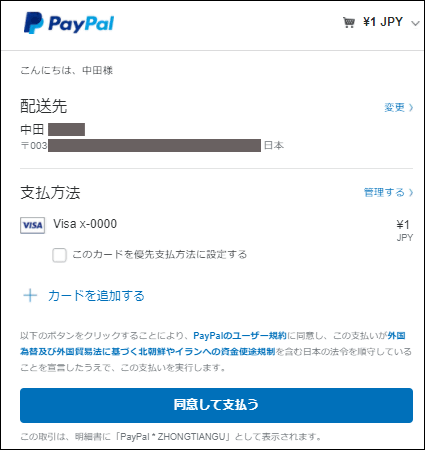Open 管理する payment management link
Viewport: 425px width, 450px height.
[384, 192]
